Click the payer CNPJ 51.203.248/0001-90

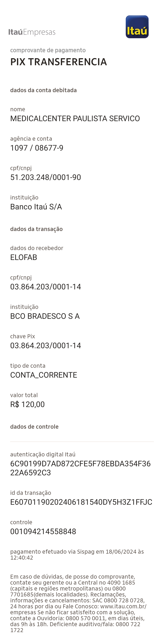[x=45, y=177]
